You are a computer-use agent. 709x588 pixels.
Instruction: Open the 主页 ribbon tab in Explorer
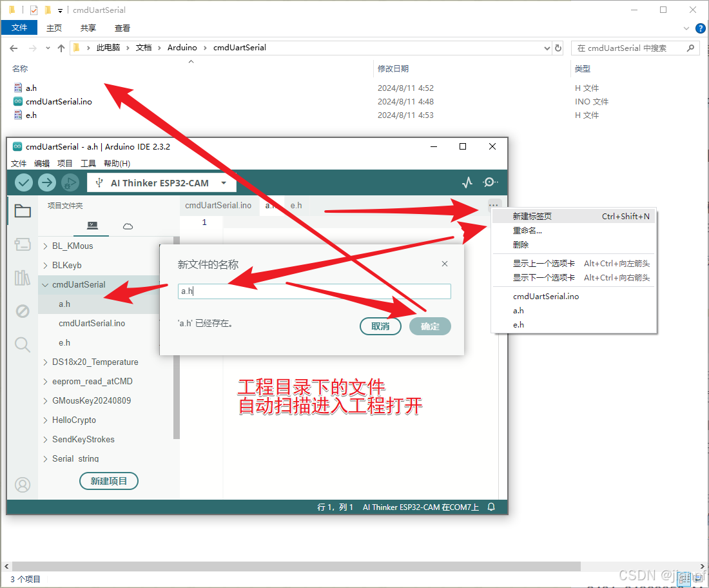tap(53, 28)
